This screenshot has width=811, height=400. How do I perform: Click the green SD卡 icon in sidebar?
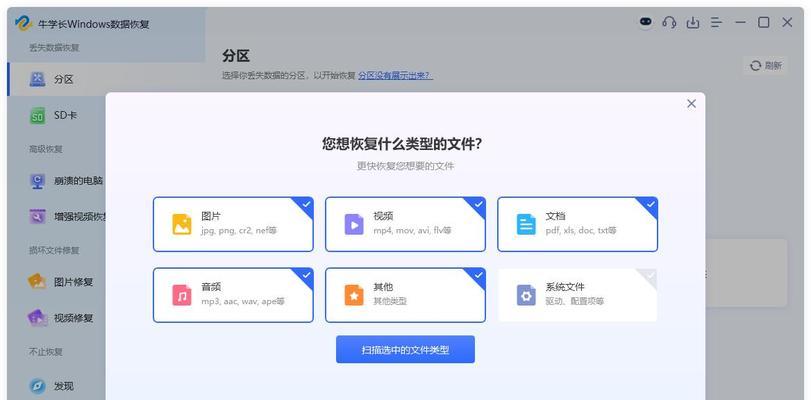37,115
